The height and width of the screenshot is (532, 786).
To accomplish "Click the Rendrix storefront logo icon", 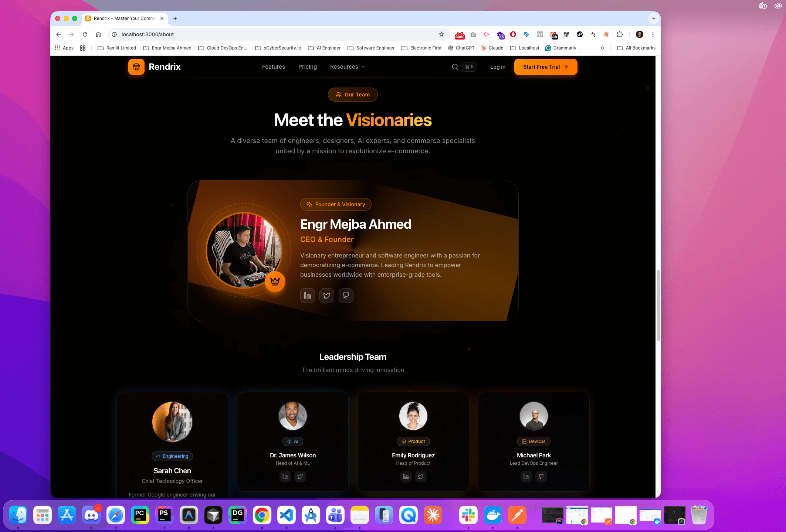I will (x=136, y=67).
